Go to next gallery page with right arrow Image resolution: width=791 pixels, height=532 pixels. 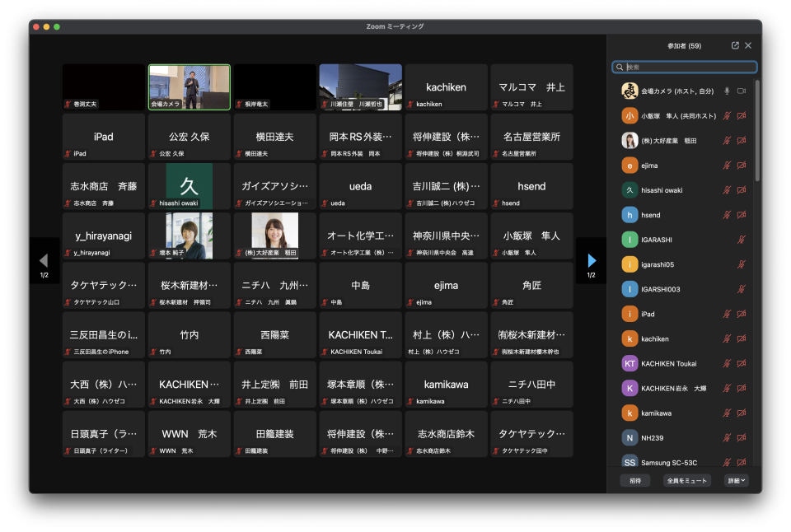pos(591,261)
